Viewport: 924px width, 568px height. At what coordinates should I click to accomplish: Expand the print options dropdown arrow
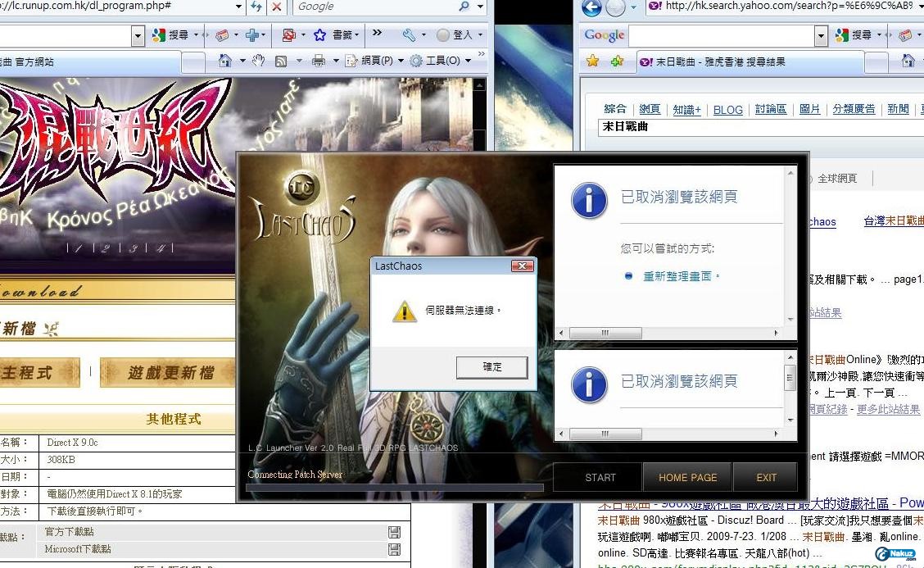(x=336, y=60)
